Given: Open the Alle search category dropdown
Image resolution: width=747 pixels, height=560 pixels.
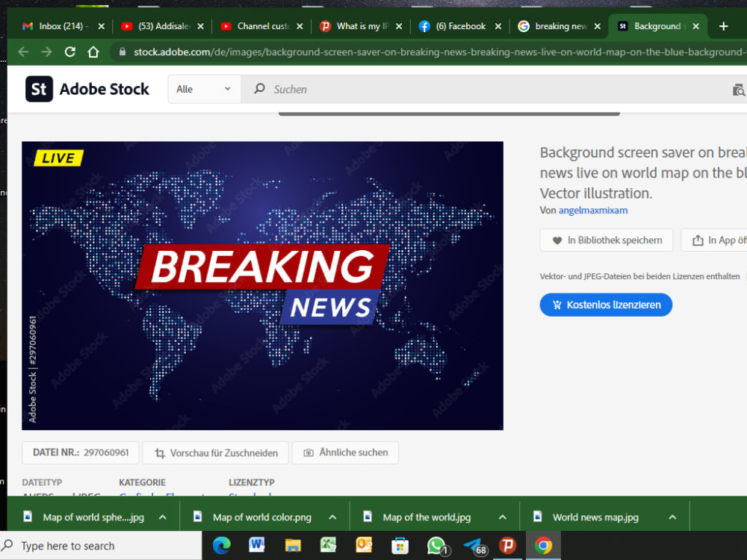Looking at the screenshot, I should 204,89.
